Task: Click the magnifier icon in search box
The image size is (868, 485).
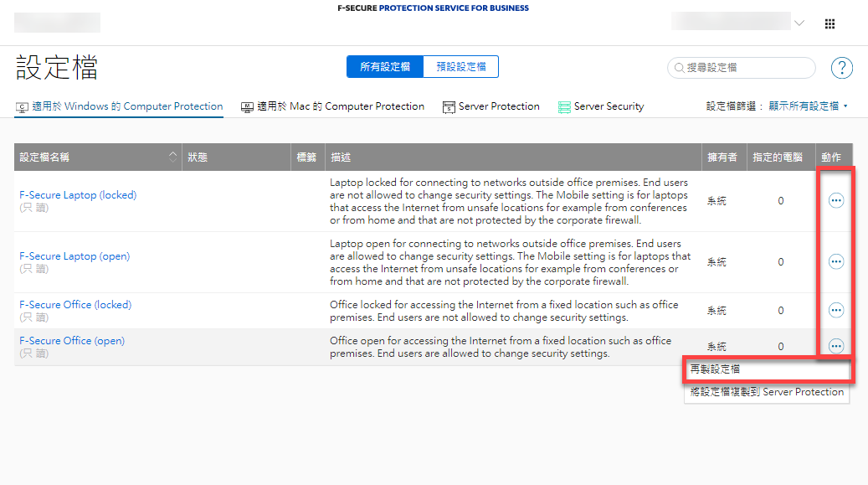Action: 679,68
